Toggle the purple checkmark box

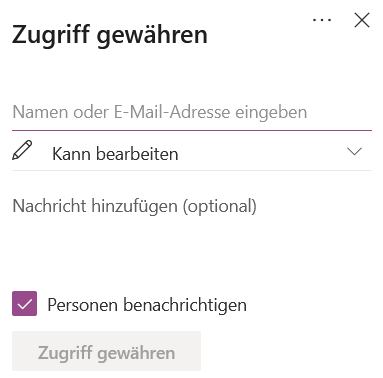[24, 304]
